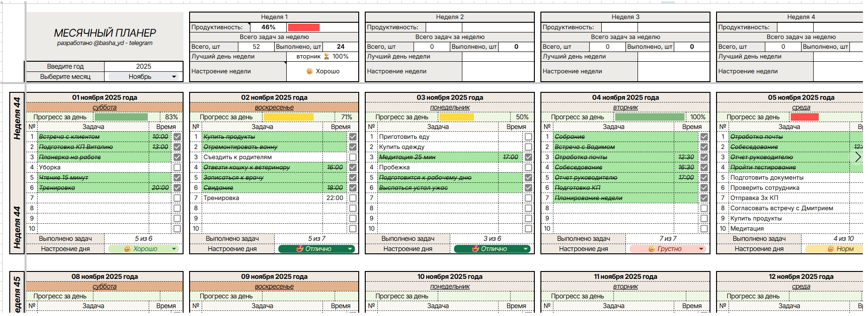Select the Неделя 3 header cell
Screen dimensions: 868x316
pyautogui.click(x=625, y=17)
